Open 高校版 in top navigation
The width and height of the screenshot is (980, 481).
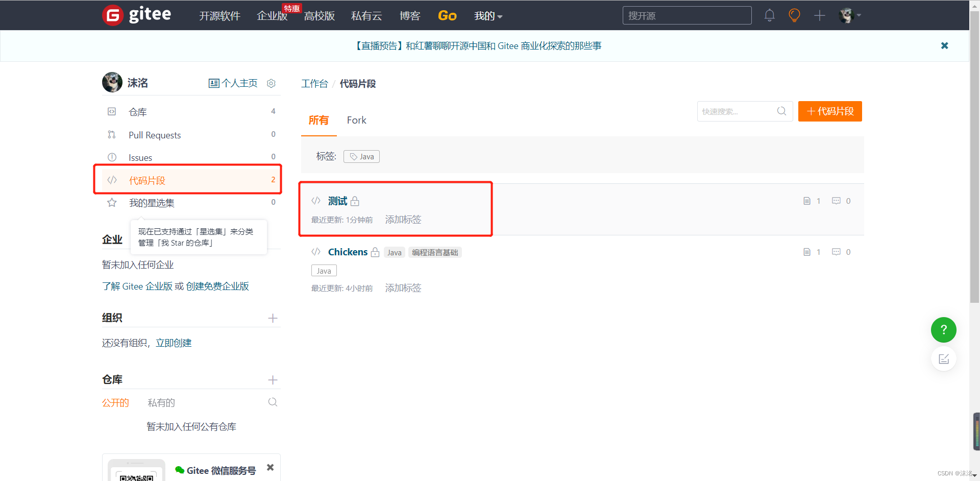tap(319, 16)
